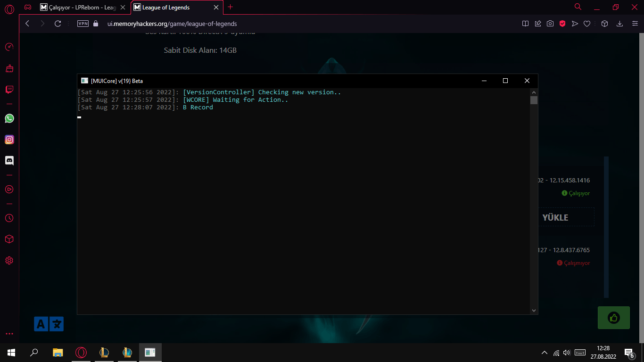Maximize the MUICore console window
Viewport: 644px width, 362px height.
tap(505, 81)
